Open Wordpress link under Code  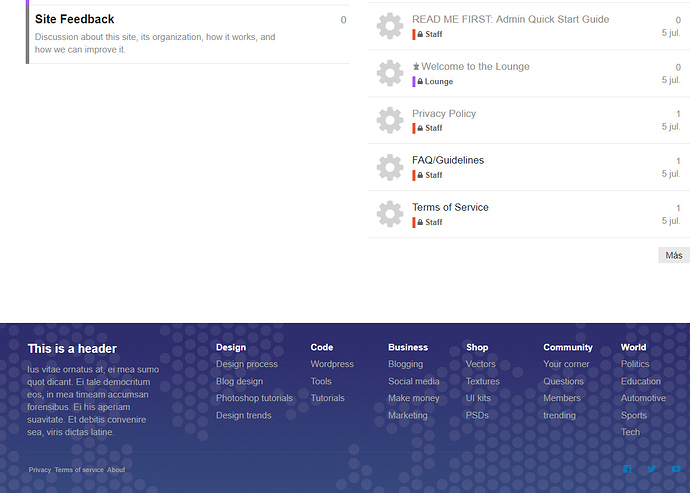coord(332,364)
